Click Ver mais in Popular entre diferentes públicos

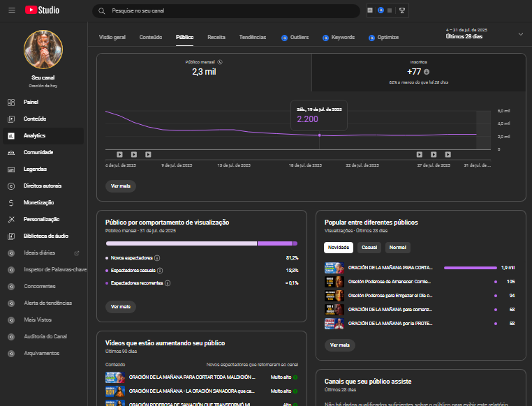[x=339, y=345]
